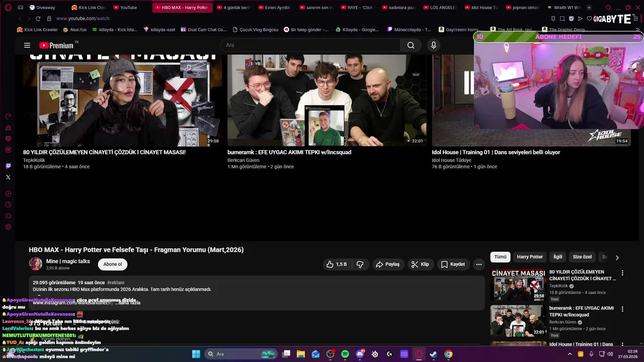Expand the description with ...daha fazla
The image size is (644, 362).
pyautogui.click(x=129, y=303)
